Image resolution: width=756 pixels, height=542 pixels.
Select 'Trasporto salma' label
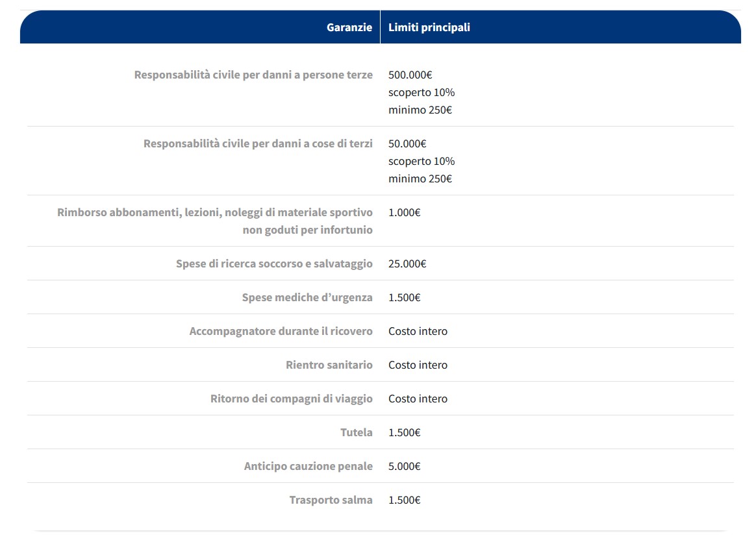tap(331, 500)
